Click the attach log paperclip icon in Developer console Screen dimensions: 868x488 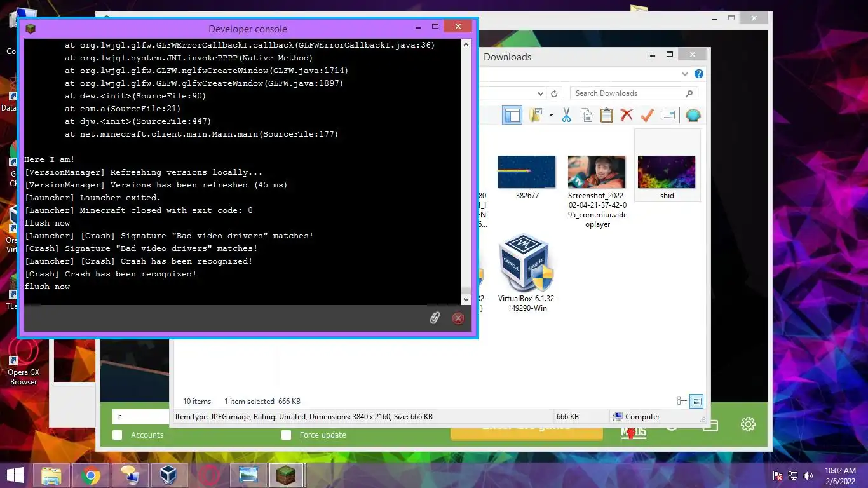435,318
